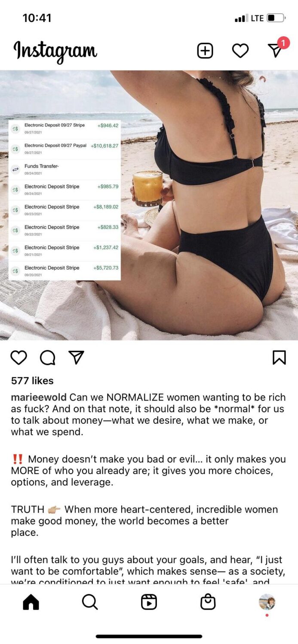Tap the Instagram logo
The image size is (298, 644).
(55, 51)
